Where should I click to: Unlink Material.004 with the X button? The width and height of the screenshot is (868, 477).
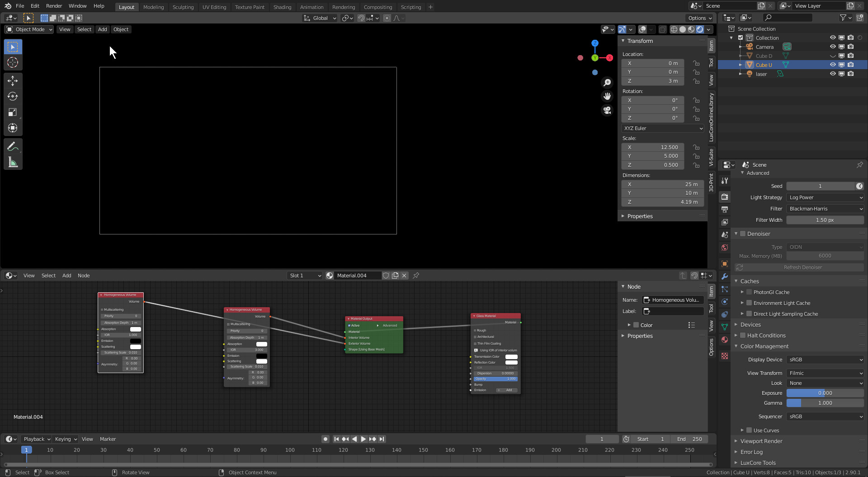pos(405,276)
